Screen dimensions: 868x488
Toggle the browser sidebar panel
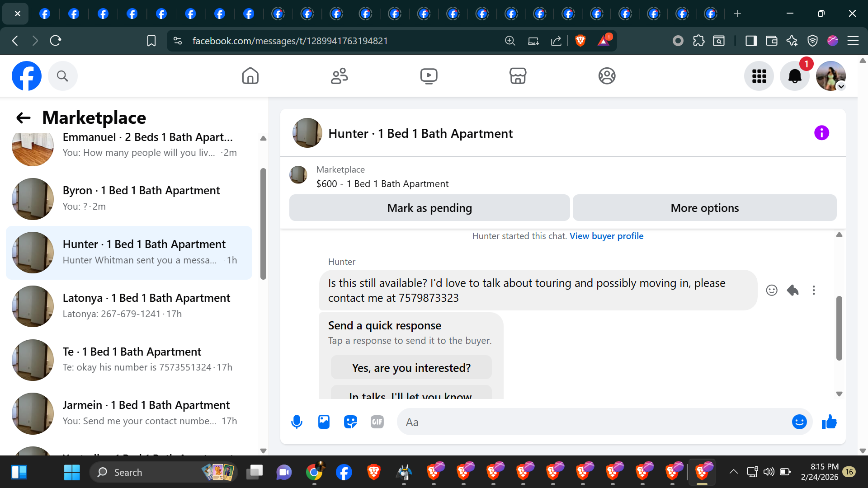click(x=751, y=41)
